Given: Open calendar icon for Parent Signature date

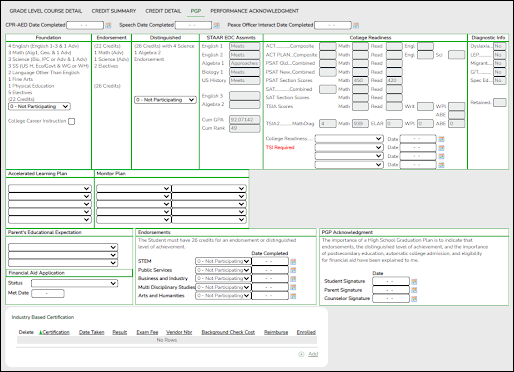Looking at the screenshot, I should tap(414, 290).
